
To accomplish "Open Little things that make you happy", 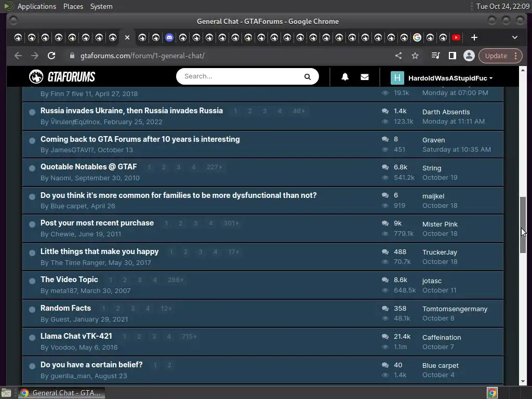I will coord(99,251).
